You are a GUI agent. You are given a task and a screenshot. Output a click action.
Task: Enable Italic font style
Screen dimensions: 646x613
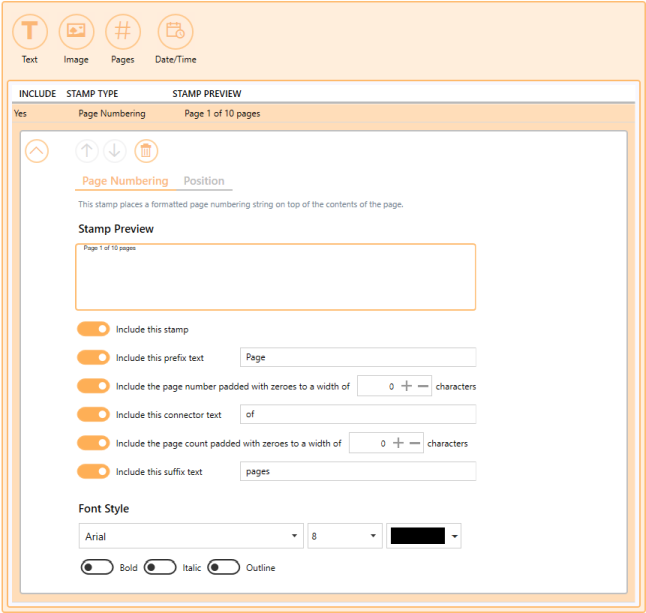tap(160, 567)
